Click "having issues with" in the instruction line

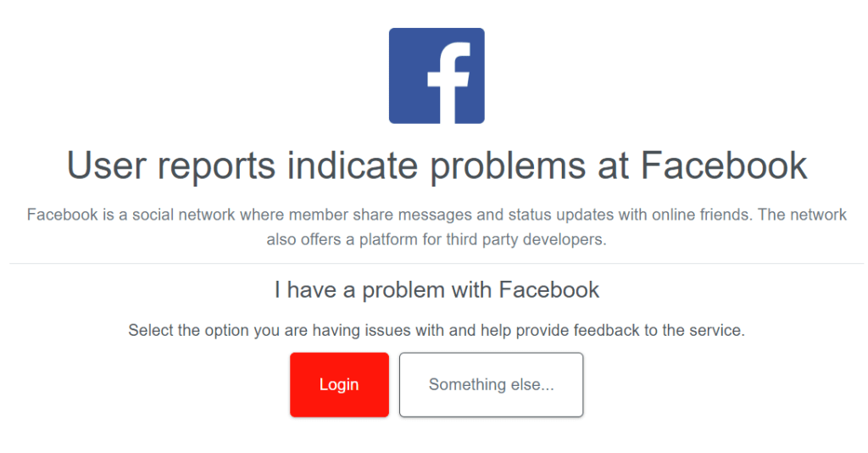(377, 331)
